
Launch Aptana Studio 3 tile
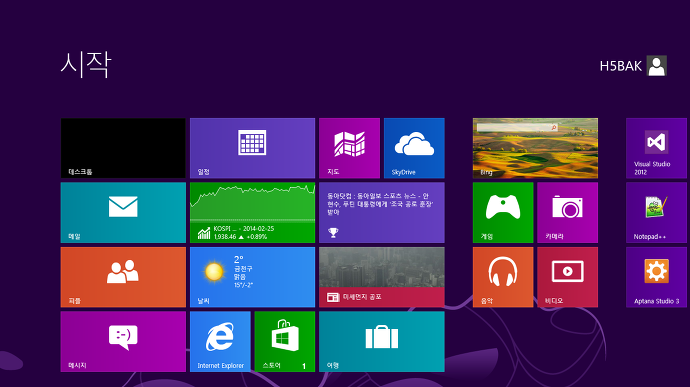coord(657,277)
